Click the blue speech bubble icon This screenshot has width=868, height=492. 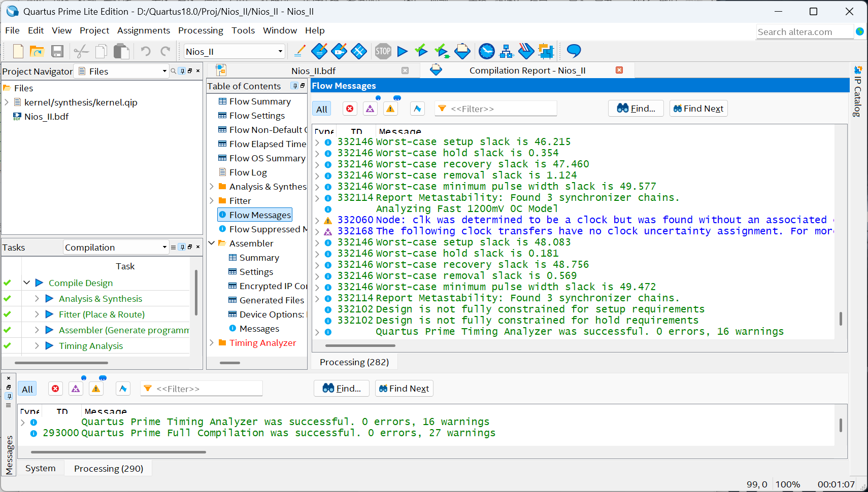coord(574,51)
